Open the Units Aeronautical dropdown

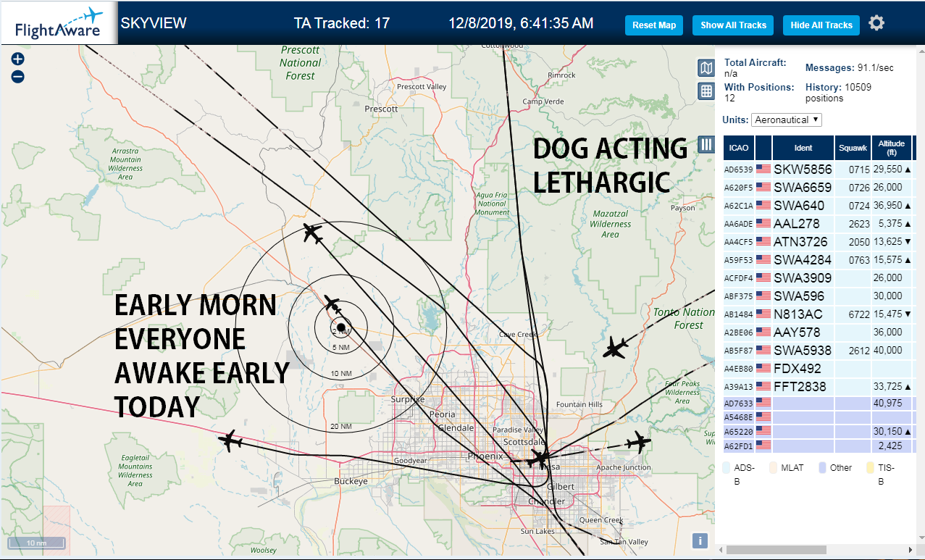coord(787,120)
